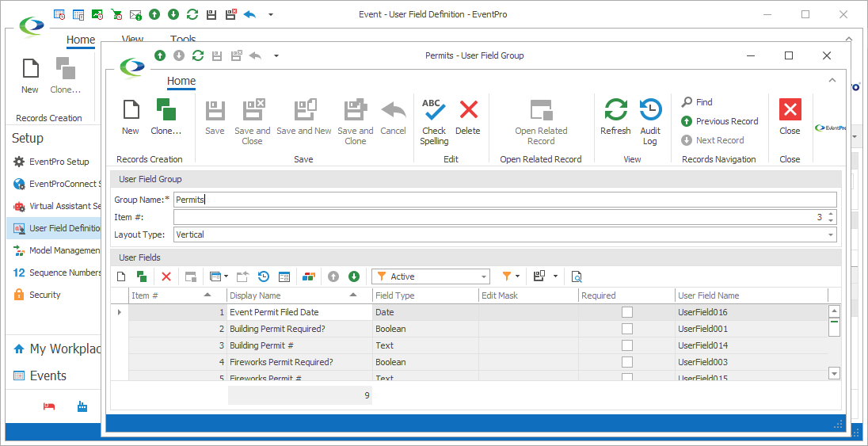The width and height of the screenshot is (868, 446).
Task: Click blue undo arrow in EventPro title bar
Action: pos(249,14)
